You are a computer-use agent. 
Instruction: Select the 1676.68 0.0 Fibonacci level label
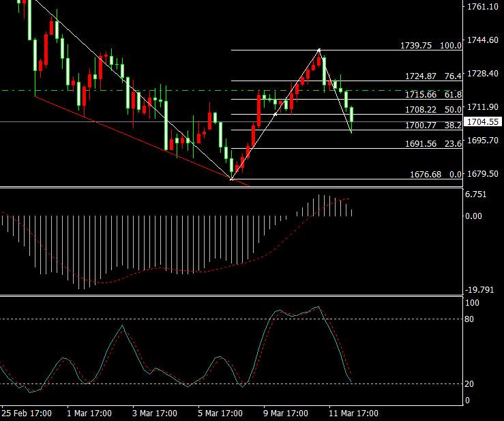(x=436, y=174)
